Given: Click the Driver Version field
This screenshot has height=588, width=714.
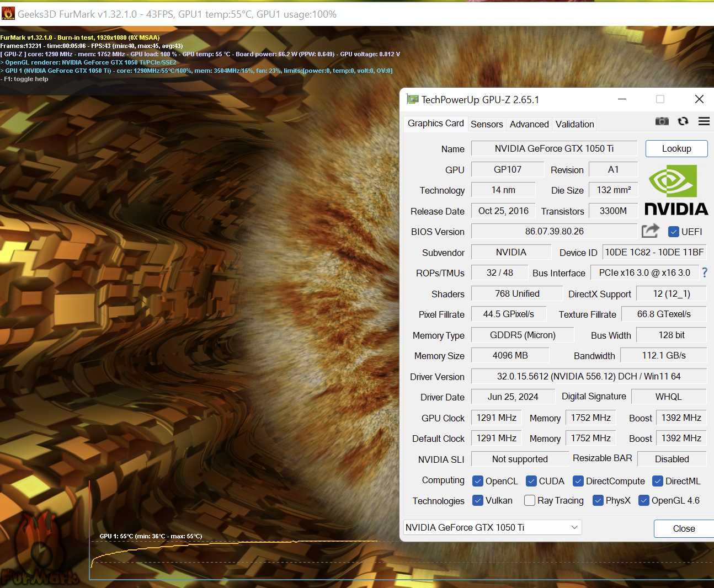Looking at the screenshot, I should click(589, 376).
